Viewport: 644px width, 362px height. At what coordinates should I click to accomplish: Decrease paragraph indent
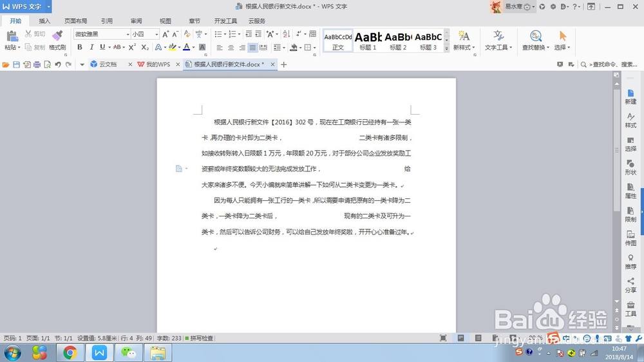[x=249, y=34]
